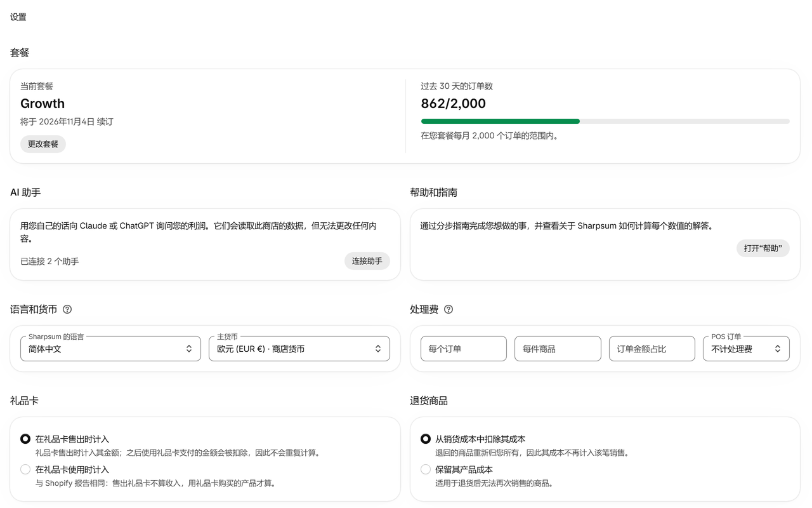Click the 退货商品 section heading
Image resolution: width=812 pixels, height=508 pixels.
(x=429, y=401)
